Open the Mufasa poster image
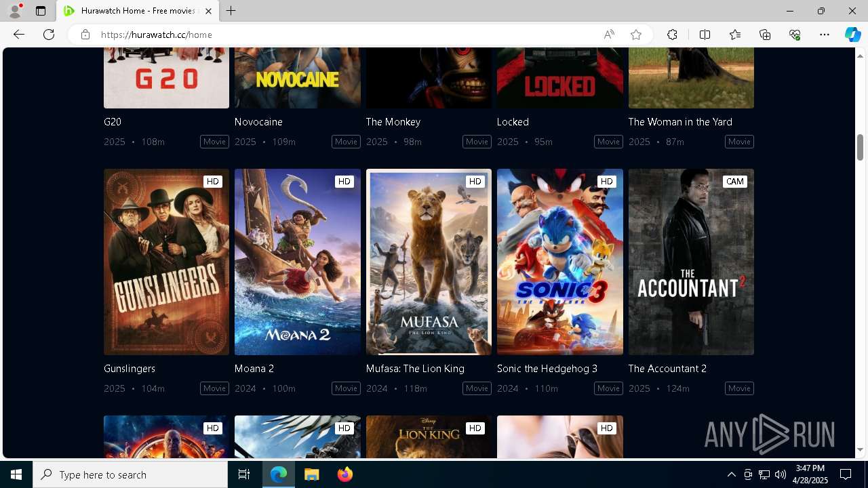This screenshot has width=868, height=488. click(429, 262)
